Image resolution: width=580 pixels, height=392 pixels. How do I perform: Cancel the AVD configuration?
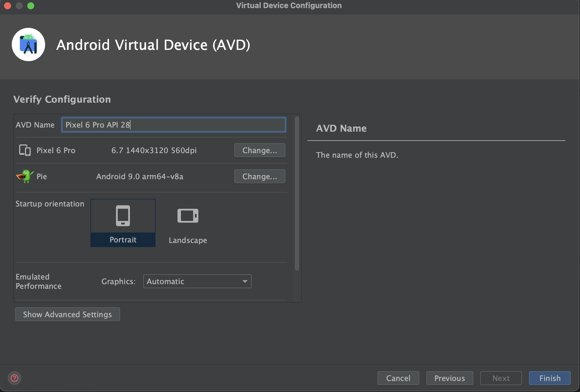pos(398,378)
